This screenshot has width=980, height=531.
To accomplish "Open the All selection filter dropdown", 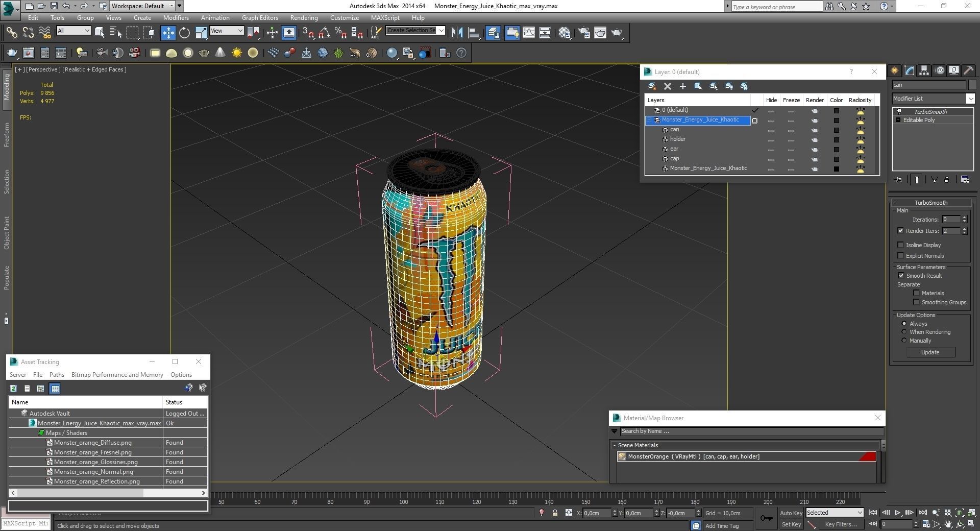I will pos(73,31).
